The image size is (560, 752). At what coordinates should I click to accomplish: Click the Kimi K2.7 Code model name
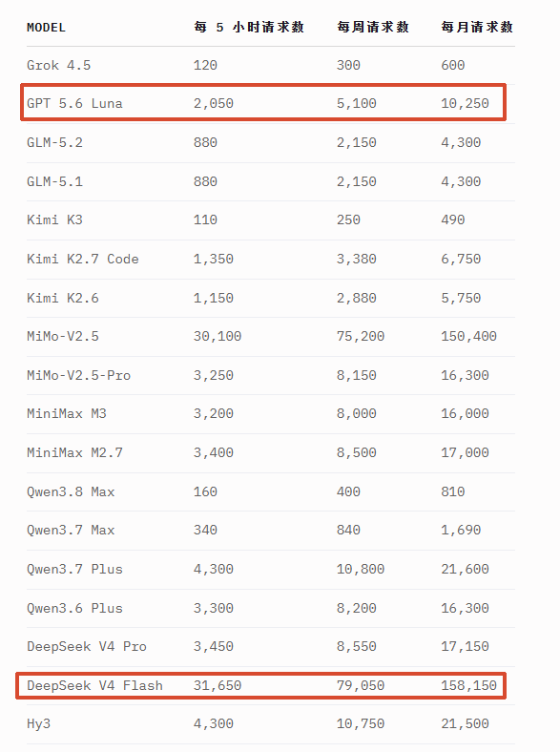pyautogui.click(x=83, y=259)
